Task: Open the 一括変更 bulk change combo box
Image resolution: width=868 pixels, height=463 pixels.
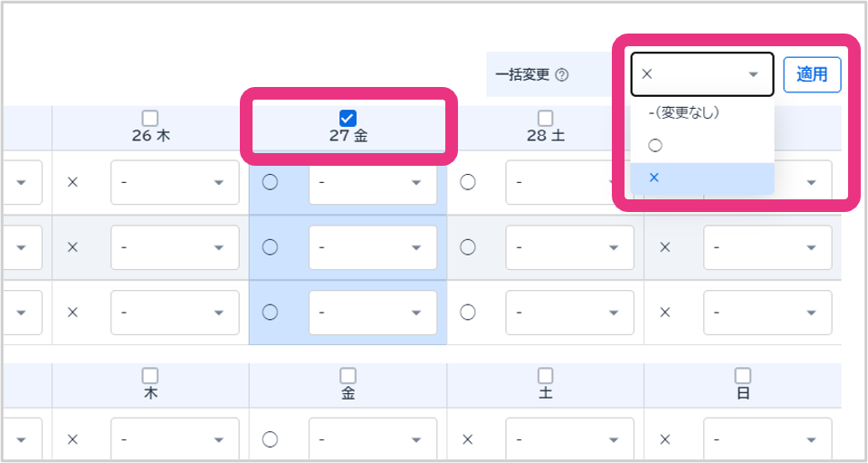Action: [x=701, y=74]
